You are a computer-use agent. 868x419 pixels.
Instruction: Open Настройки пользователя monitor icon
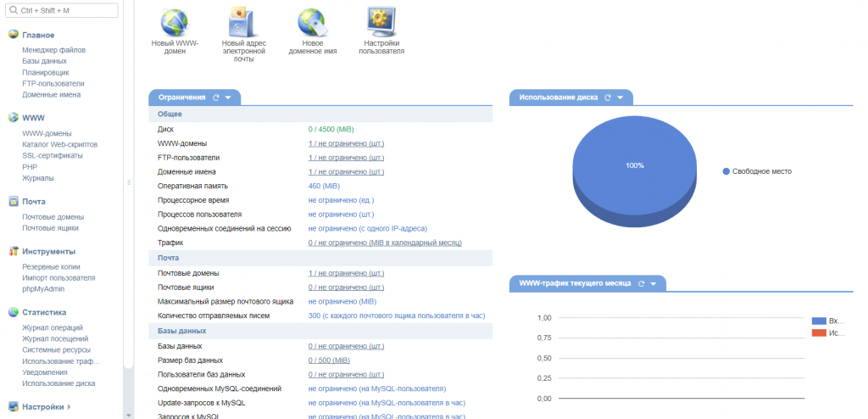pyautogui.click(x=381, y=21)
